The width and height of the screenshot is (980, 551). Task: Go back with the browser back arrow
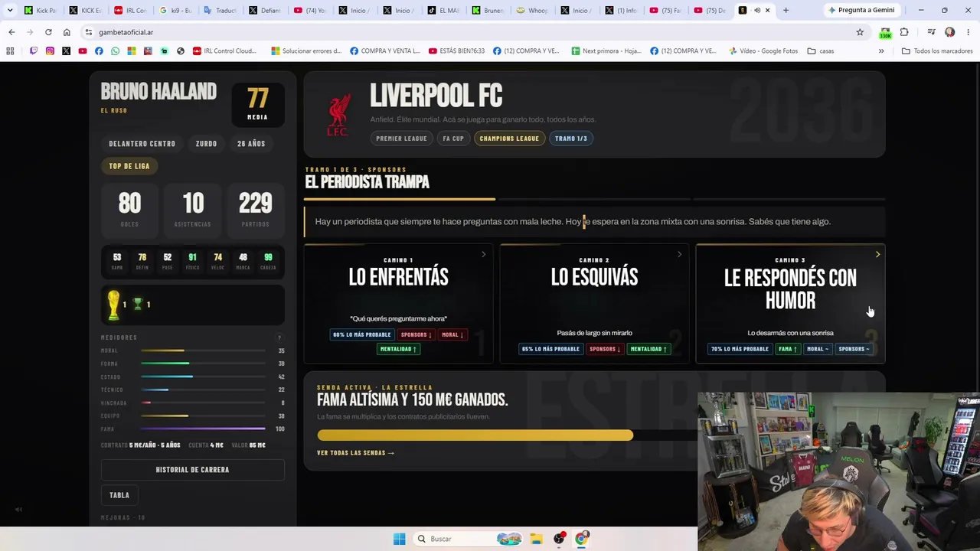click(x=11, y=32)
